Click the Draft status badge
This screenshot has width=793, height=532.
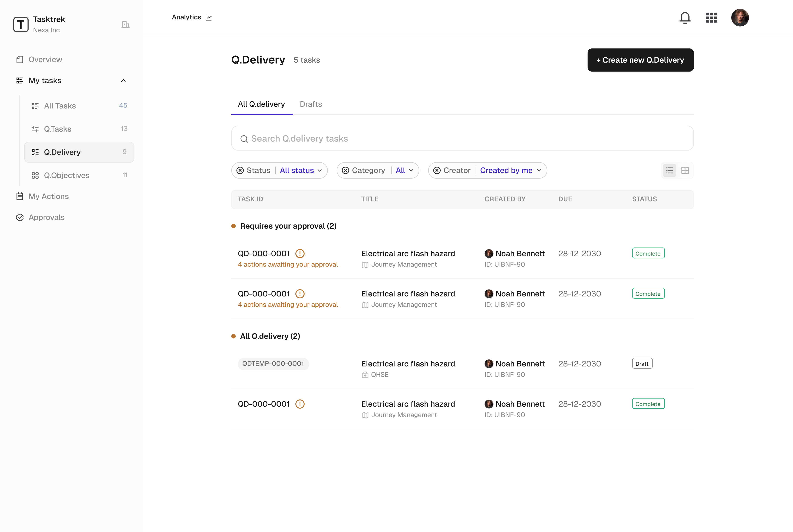click(x=642, y=363)
